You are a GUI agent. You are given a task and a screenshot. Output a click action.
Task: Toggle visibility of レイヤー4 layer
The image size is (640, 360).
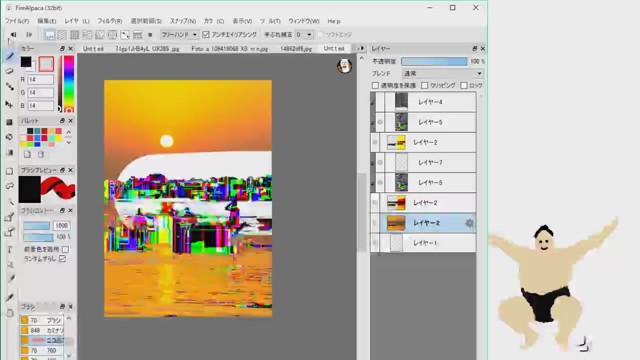point(380,102)
